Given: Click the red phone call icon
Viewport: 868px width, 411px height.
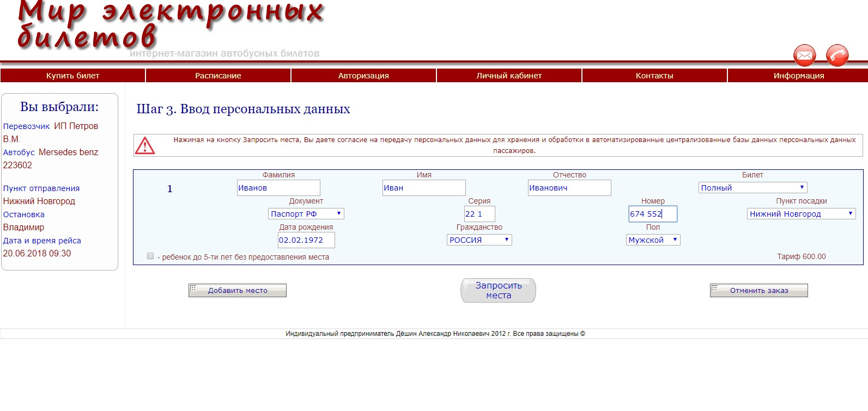Looking at the screenshot, I should pos(837,56).
